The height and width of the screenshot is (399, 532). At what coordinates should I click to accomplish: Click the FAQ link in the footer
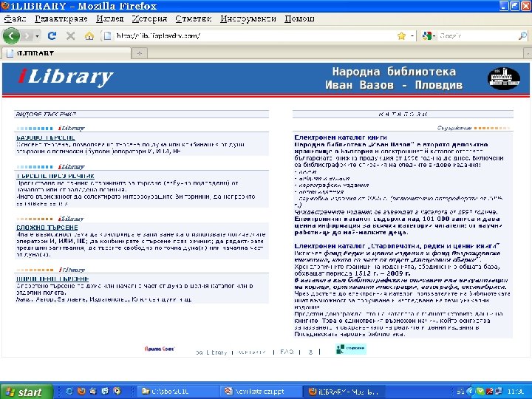[287, 352]
